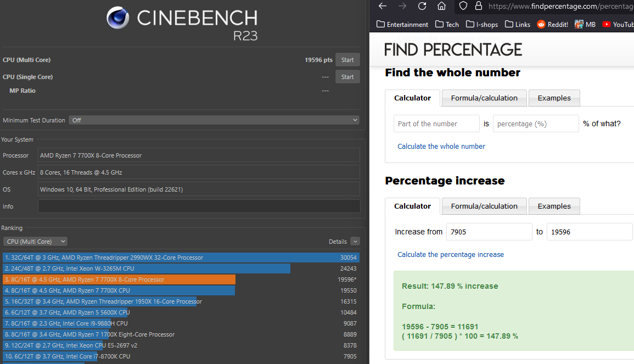Select the Threadripper 2990WX ranking row
Screen dimensions: 634x364
(181, 257)
